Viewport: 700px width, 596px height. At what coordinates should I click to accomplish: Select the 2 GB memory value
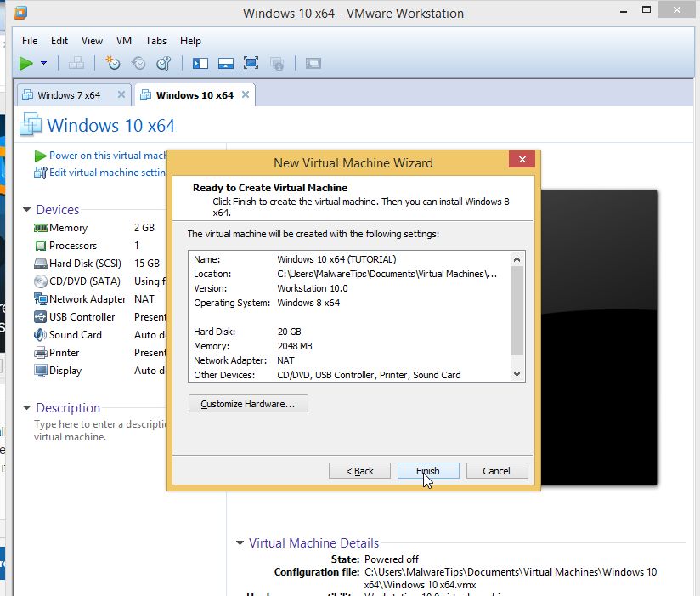144,228
